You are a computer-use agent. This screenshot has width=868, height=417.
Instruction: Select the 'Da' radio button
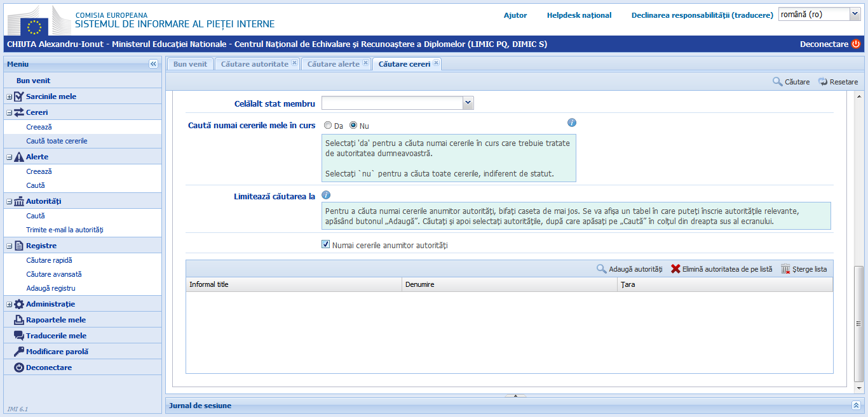tap(328, 126)
